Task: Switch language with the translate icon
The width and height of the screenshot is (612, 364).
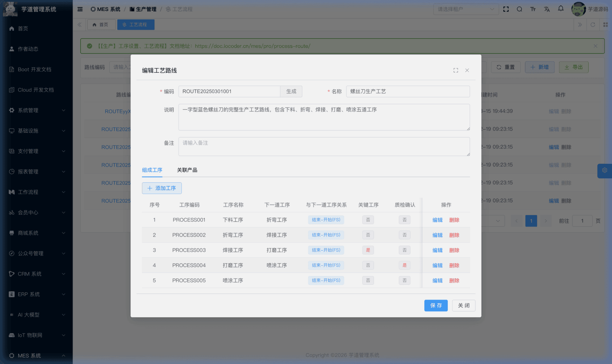Action: [547, 9]
